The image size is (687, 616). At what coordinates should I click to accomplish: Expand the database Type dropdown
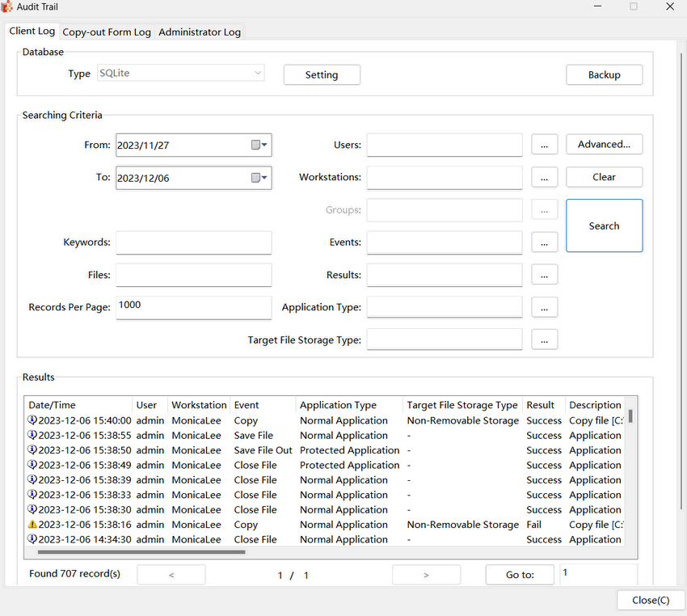(x=258, y=74)
